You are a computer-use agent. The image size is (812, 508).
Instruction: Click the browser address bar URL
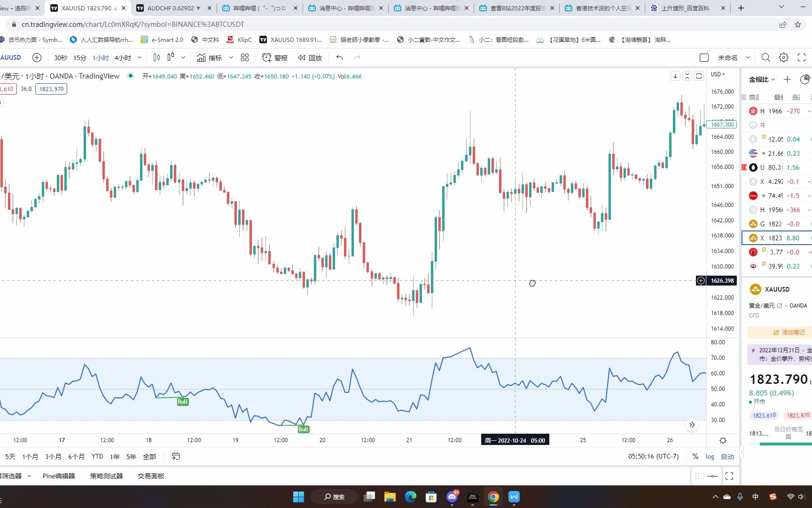coord(133,24)
